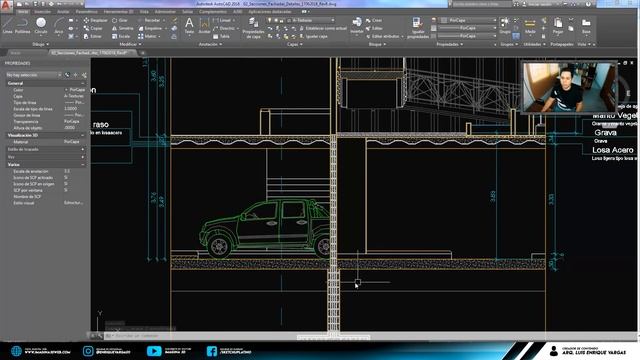Select the Empalme (fillet) tool
Viewport: 640px width, 360px height.
(x=150, y=28)
